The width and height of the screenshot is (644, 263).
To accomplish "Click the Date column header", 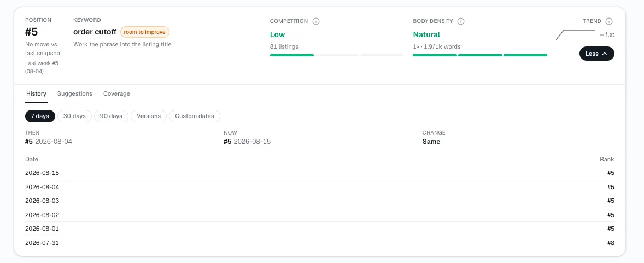I will click(32, 159).
